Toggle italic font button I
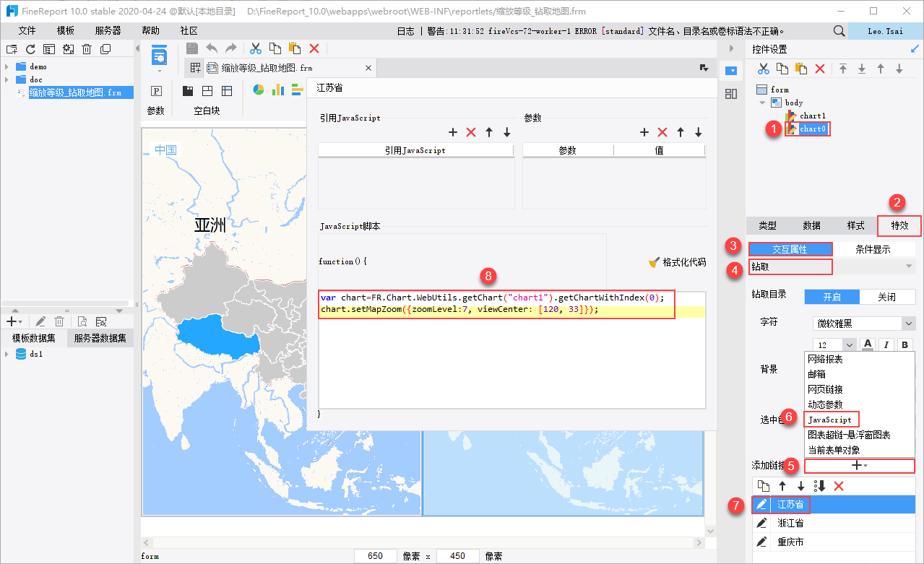 tap(886, 344)
